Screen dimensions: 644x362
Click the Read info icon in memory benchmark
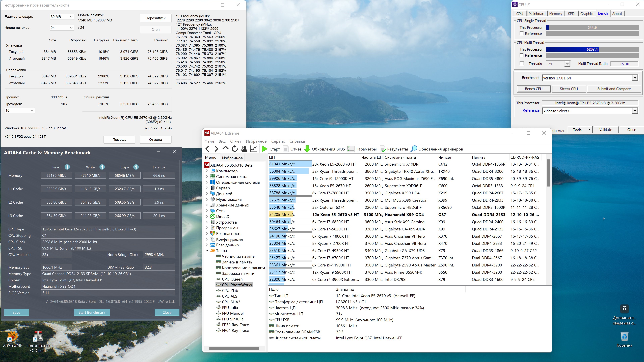(x=67, y=167)
